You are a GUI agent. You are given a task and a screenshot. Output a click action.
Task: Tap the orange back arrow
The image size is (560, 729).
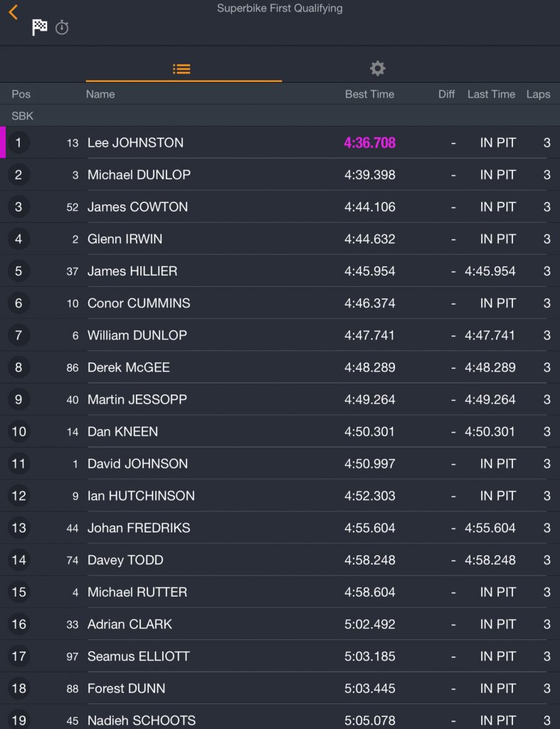pyautogui.click(x=13, y=12)
